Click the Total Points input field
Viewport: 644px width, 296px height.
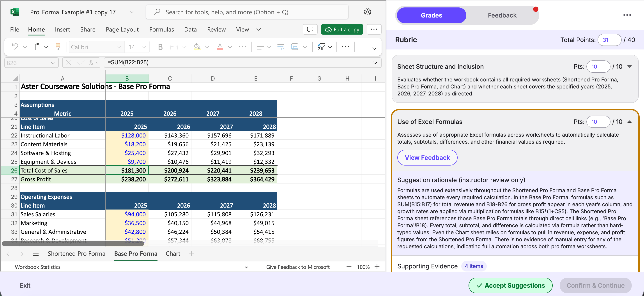[x=609, y=40]
